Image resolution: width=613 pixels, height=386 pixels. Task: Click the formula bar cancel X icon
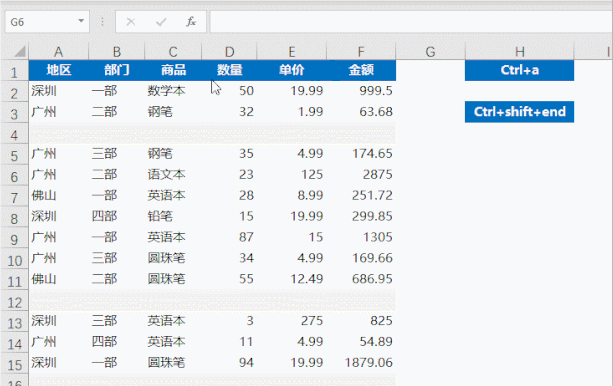(x=131, y=22)
